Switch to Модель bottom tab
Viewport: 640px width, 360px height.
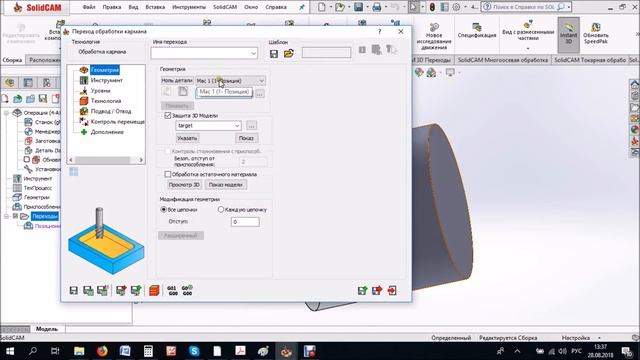click(x=47, y=329)
